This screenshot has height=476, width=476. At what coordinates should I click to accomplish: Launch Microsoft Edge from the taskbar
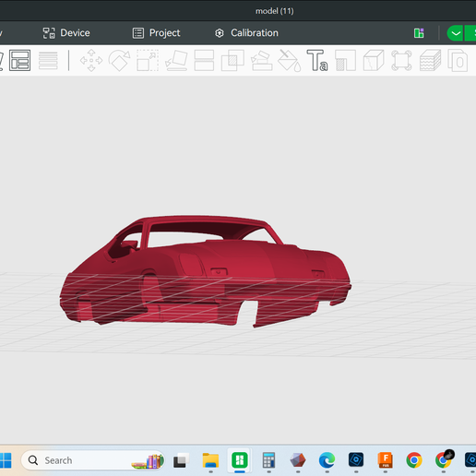327,460
